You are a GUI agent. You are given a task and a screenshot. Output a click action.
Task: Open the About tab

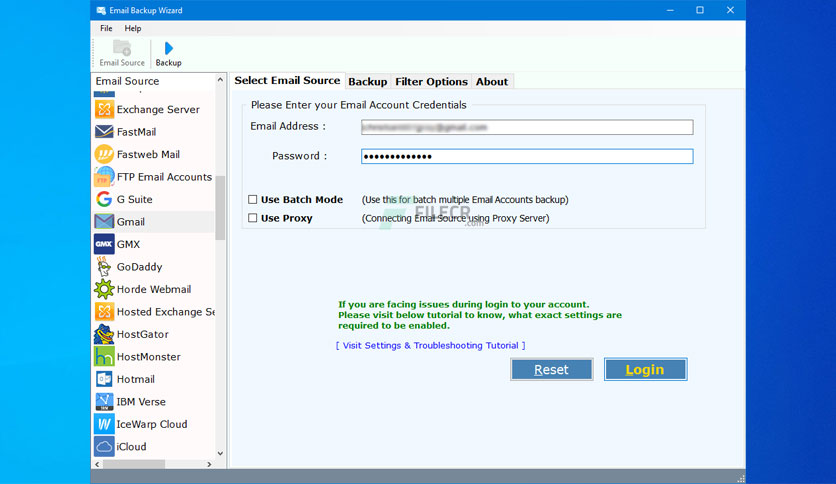click(492, 82)
